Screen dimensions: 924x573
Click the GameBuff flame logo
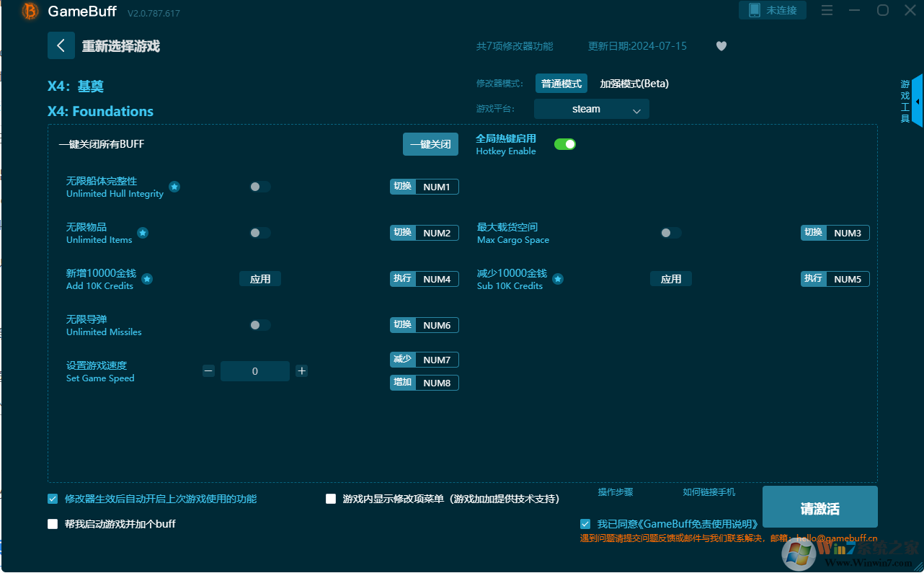[x=29, y=12]
